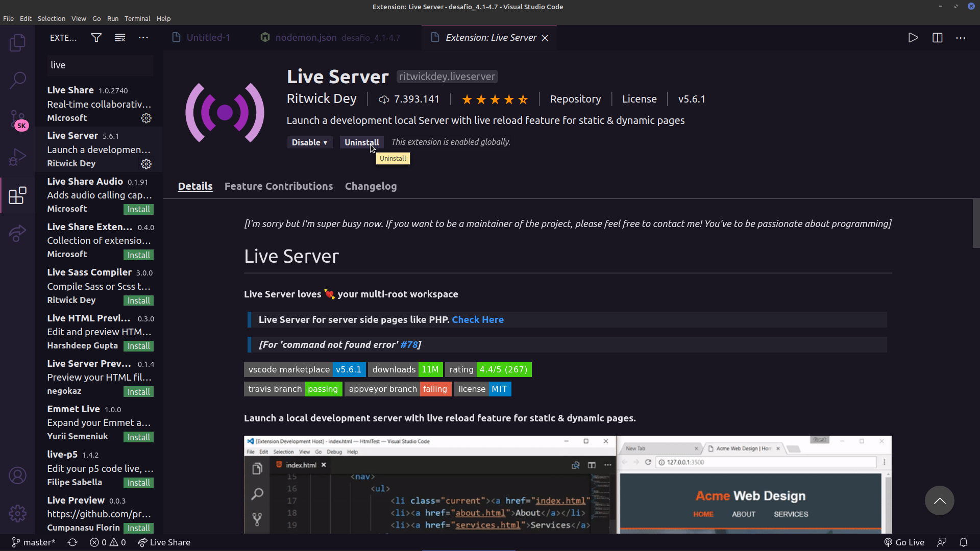This screenshot has width=980, height=551.
Task: Open Live Server gear manage menu
Action: pos(146,164)
